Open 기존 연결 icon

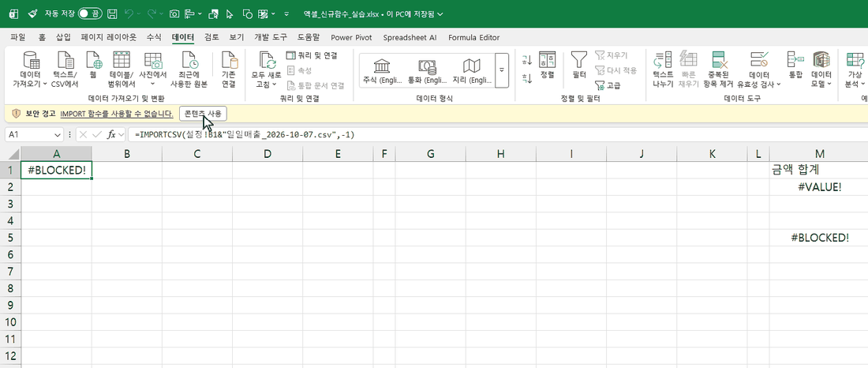point(229,69)
